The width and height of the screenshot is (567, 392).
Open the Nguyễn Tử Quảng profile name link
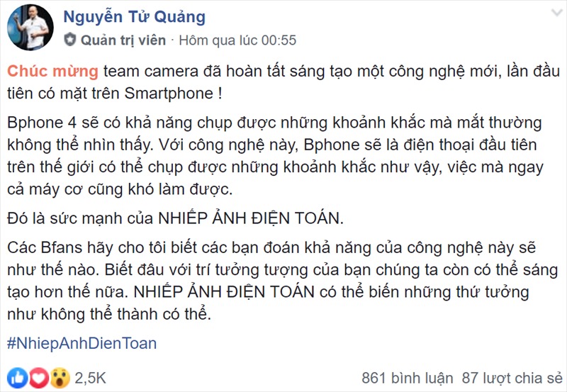pos(135,17)
